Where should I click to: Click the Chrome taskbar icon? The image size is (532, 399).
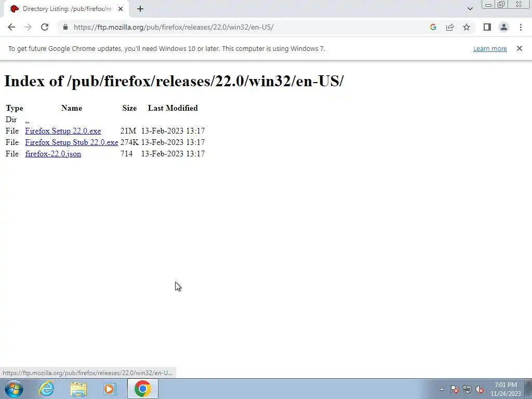142,389
